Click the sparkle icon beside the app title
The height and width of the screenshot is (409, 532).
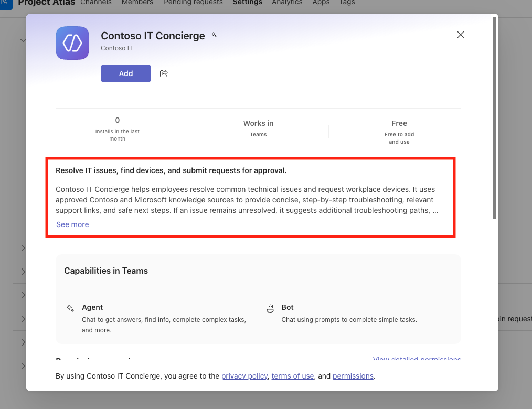coord(214,35)
